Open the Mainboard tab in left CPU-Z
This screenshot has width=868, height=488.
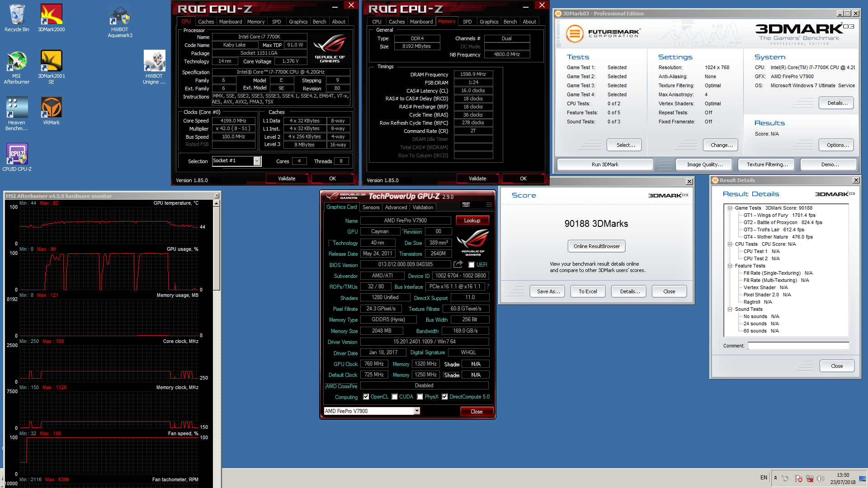tap(231, 22)
